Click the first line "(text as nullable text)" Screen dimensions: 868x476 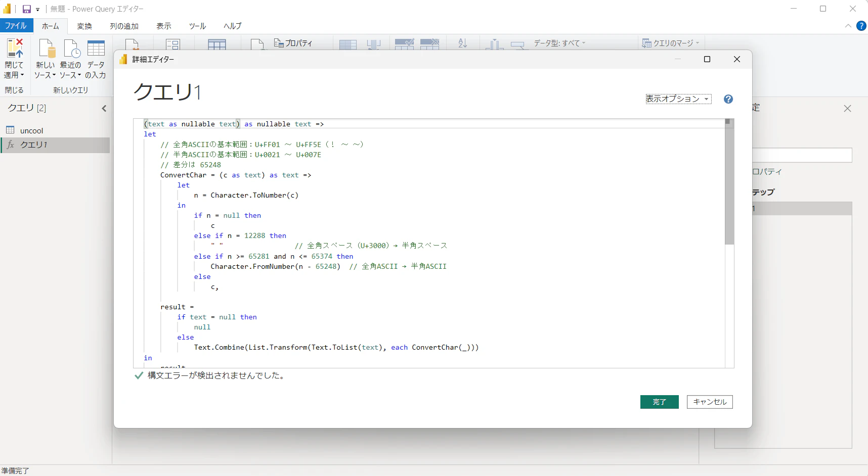(x=192, y=124)
